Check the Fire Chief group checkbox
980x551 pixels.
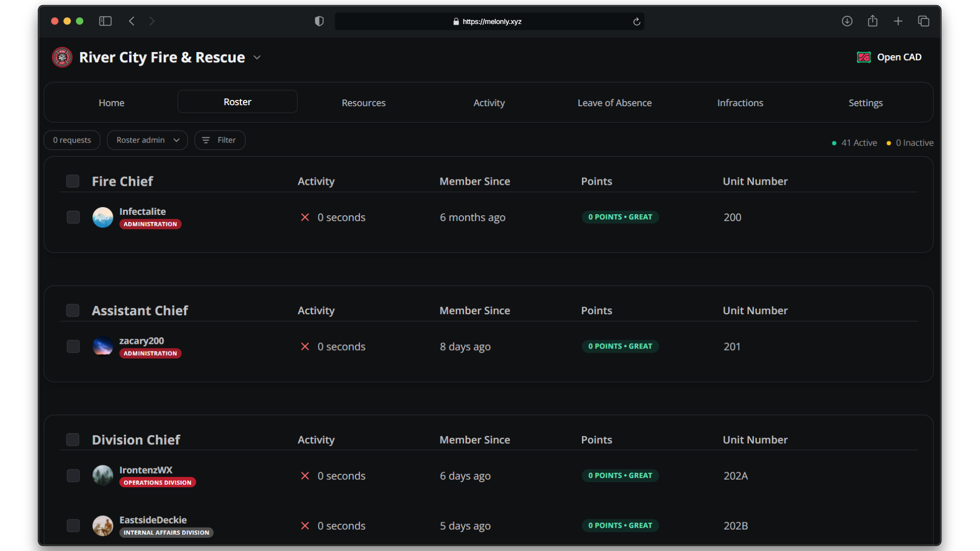point(73,181)
